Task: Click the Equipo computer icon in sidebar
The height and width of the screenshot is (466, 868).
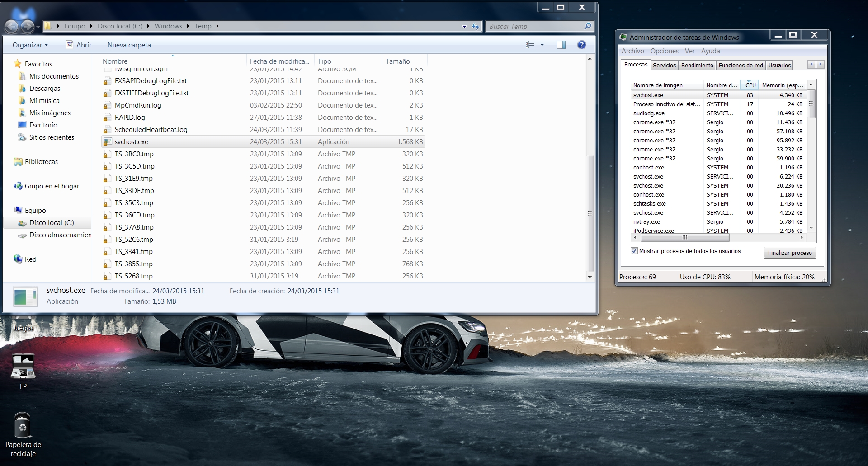Action: pos(18,211)
